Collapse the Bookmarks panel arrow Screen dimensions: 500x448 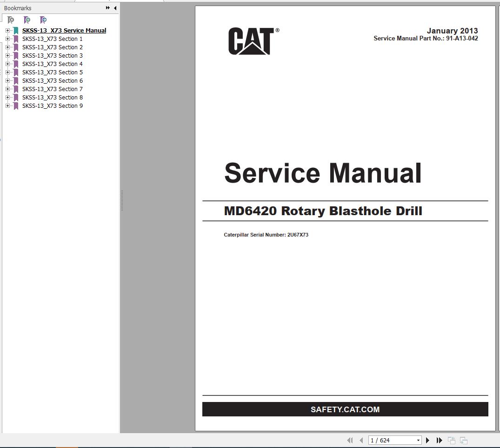(114, 8)
